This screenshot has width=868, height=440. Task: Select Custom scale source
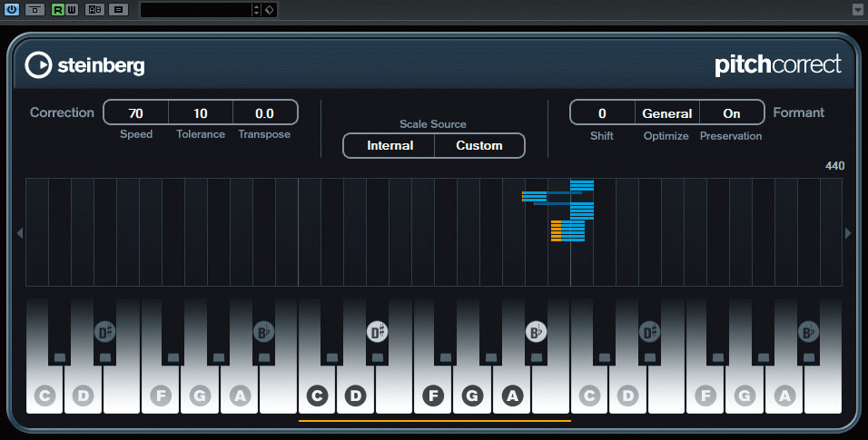[x=479, y=145]
